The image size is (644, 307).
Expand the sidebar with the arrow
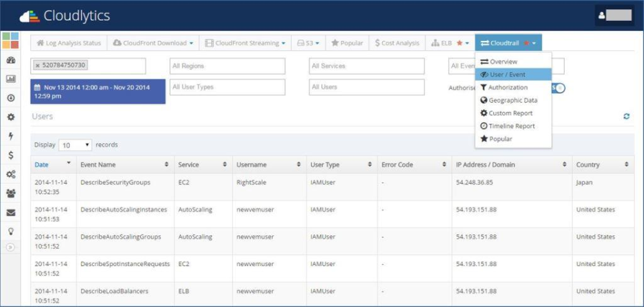(x=11, y=247)
